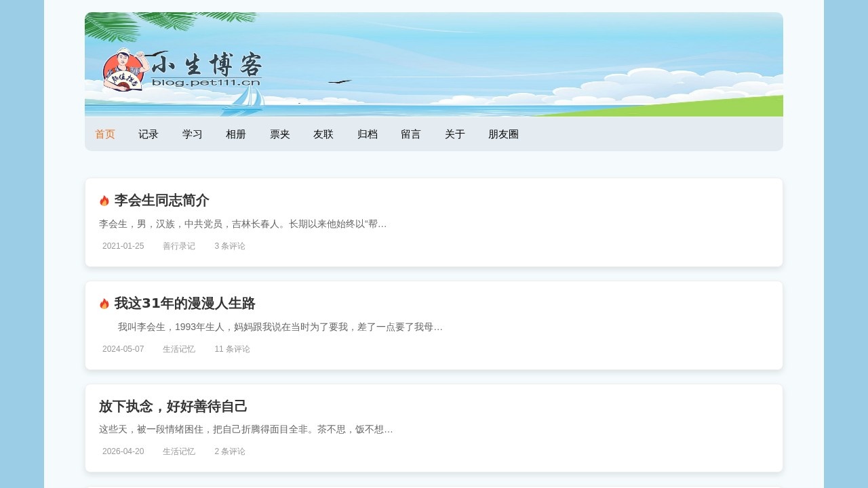Navigate to the 相册 page

click(236, 134)
